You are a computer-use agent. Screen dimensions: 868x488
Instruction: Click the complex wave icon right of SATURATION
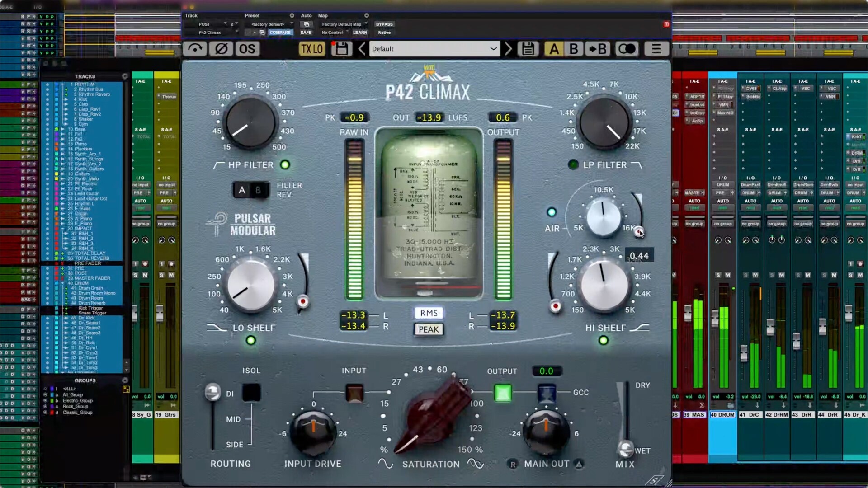(476, 463)
